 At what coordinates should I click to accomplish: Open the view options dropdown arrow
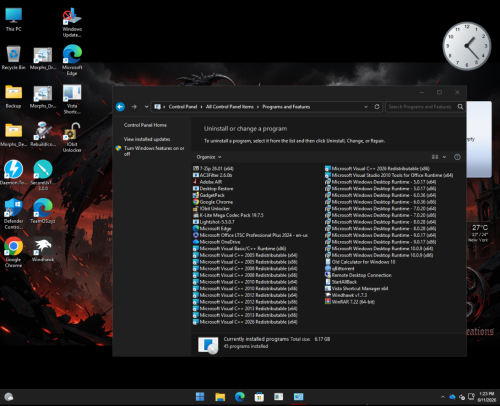point(444,157)
